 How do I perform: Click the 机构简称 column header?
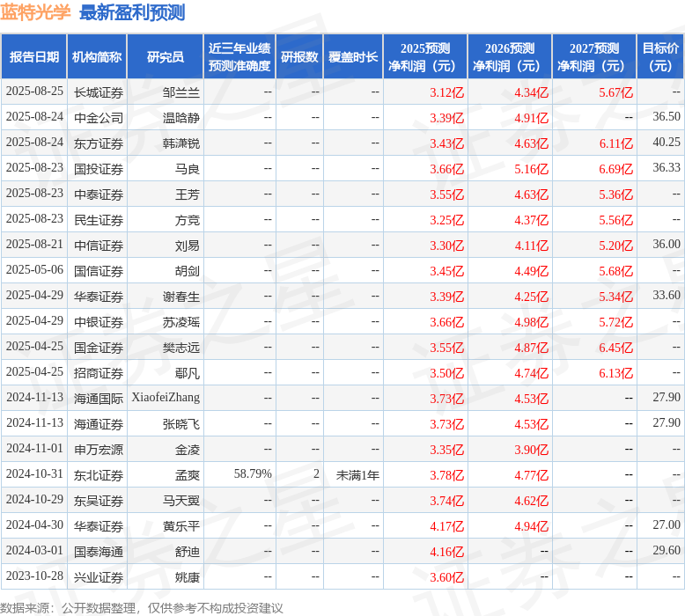click(x=97, y=56)
